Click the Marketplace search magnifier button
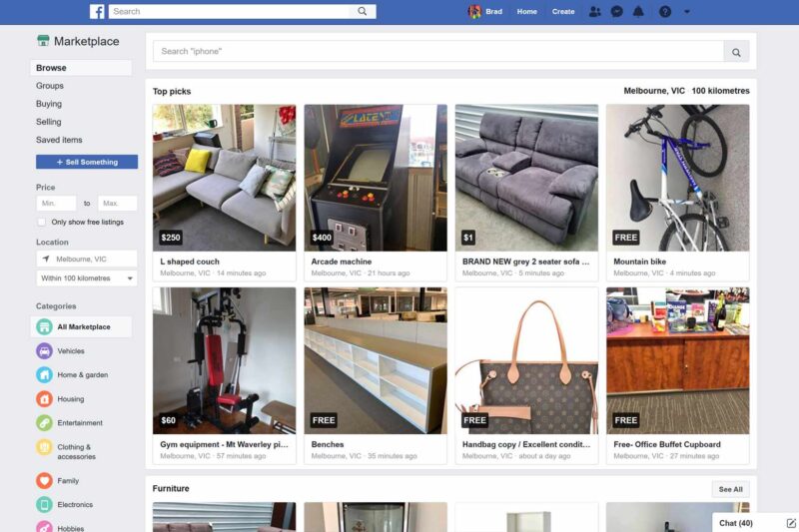This screenshot has width=799, height=532. (736, 52)
